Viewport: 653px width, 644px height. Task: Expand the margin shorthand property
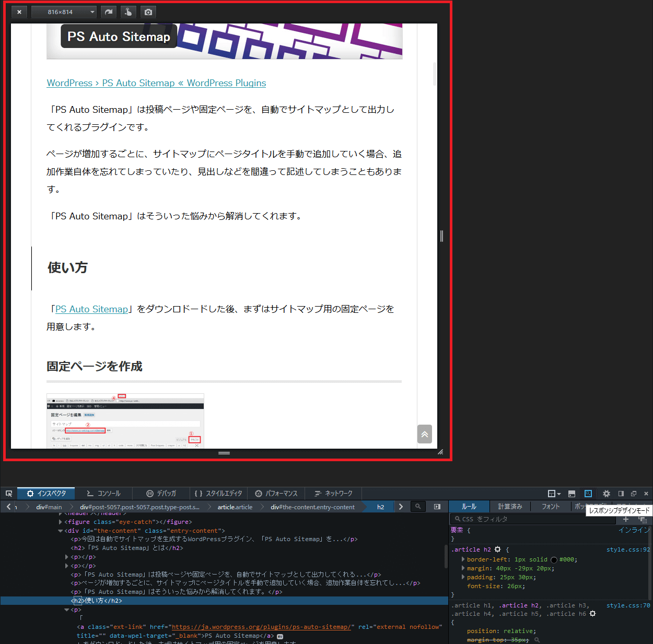(x=463, y=568)
